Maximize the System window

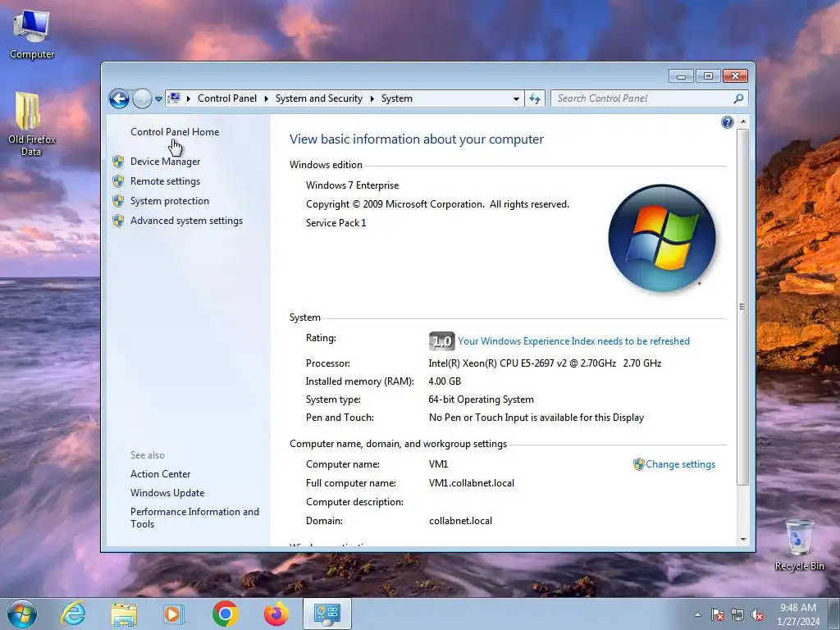pos(708,76)
